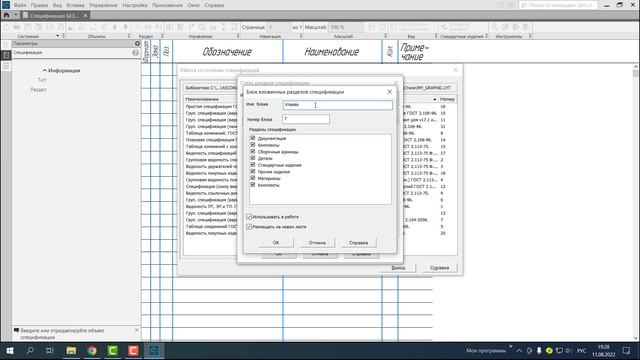640x360 pixels.
Task: Expand the Объекты toolbar group
Action: coord(129,36)
